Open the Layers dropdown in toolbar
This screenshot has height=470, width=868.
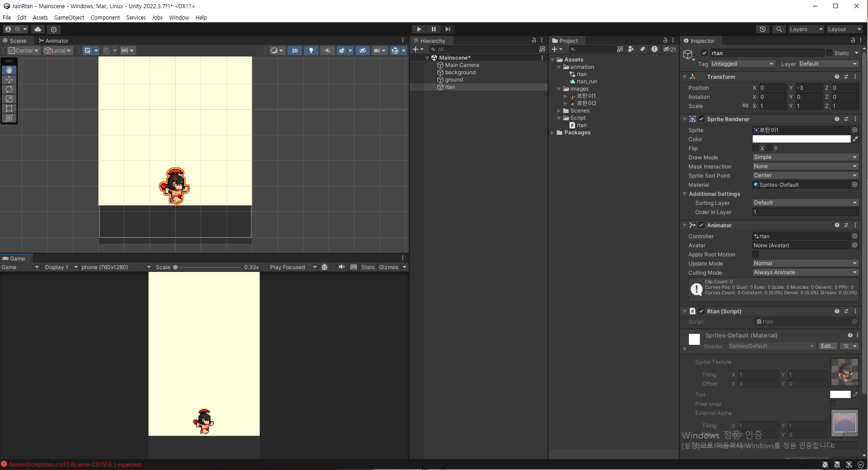click(806, 29)
